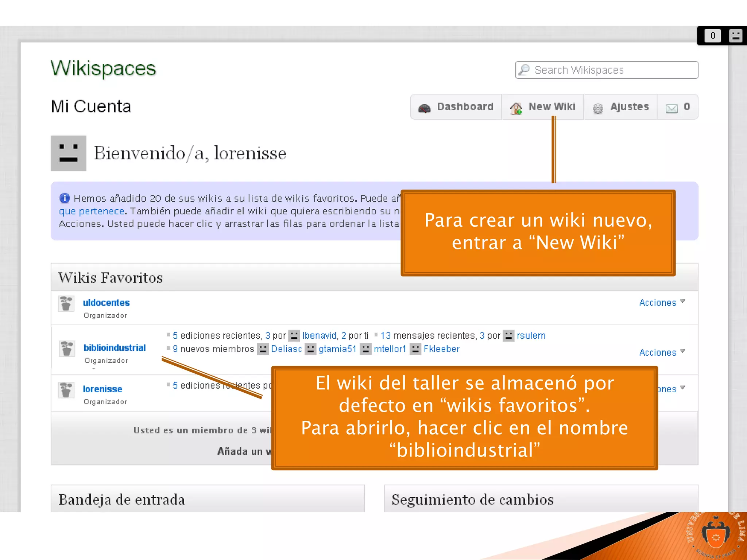Click the Search Wikispaces field

pyautogui.click(x=607, y=70)
